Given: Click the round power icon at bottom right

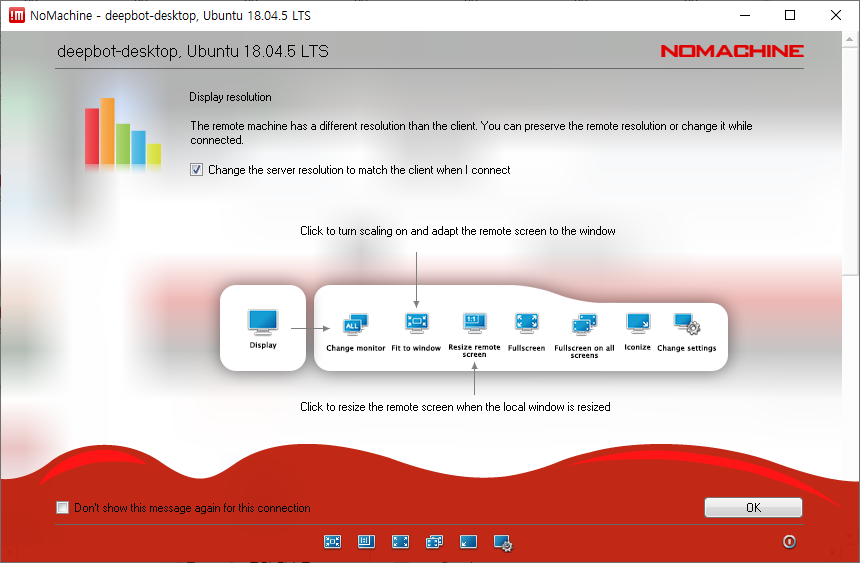Looking at the screenshot, I should click(x=789, y=542).
